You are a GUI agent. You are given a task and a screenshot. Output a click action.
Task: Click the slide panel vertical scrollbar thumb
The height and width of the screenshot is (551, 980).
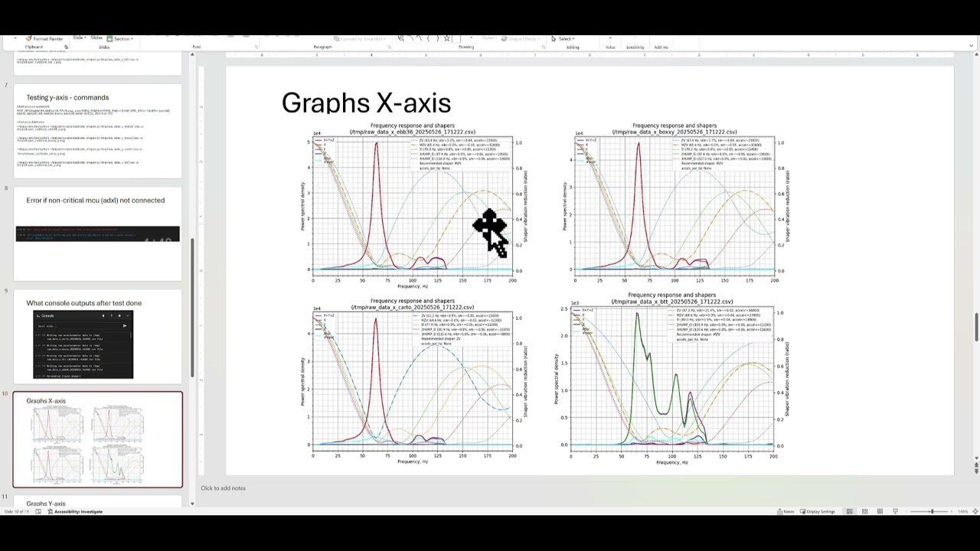pyautogui.click(x=192, y=308)
